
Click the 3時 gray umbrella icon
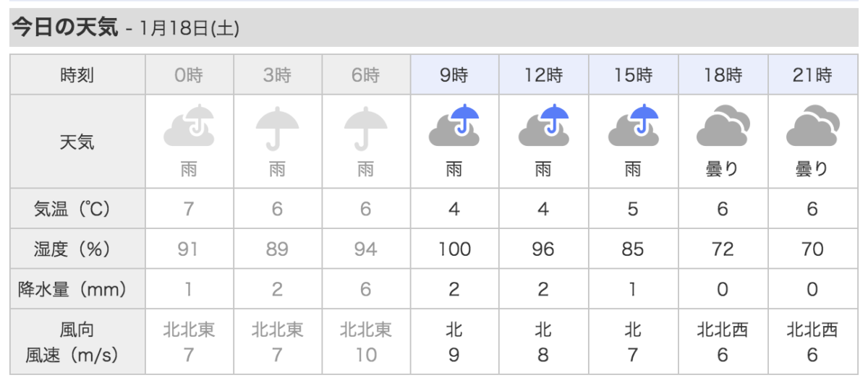tap(276, 129)
